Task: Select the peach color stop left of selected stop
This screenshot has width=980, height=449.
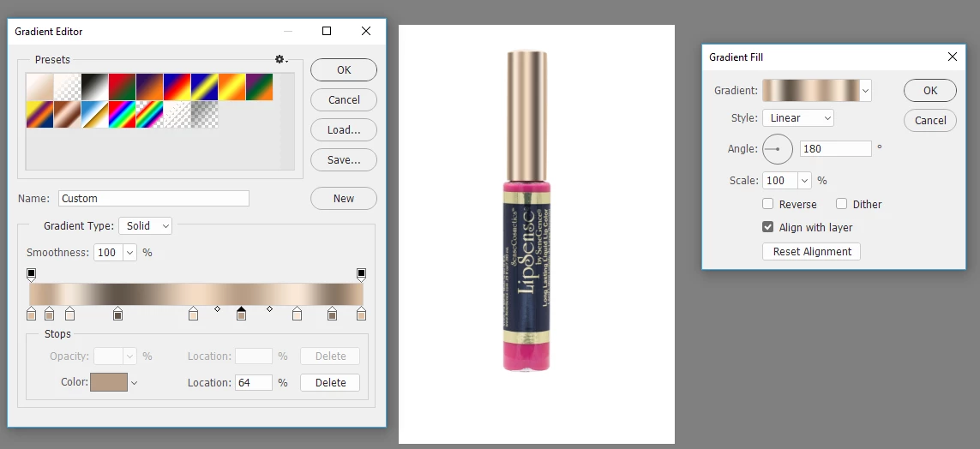Action: (193, 314)
